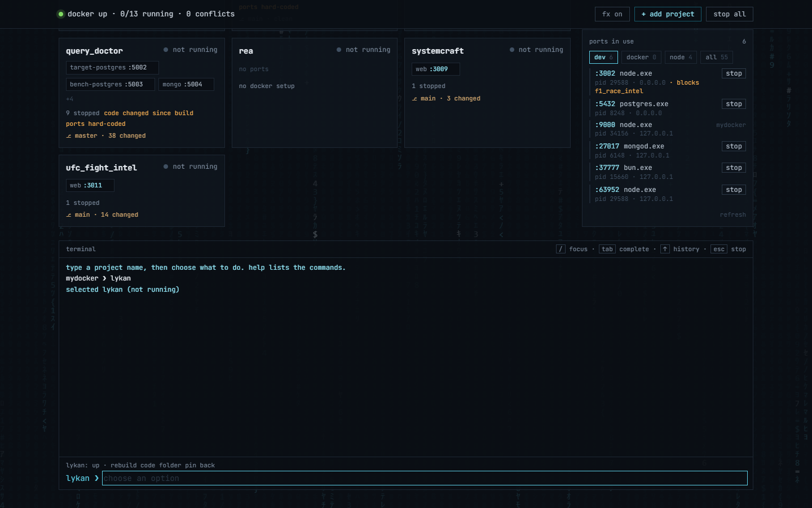This screenshot has height=508, width=812.
Task: Toggle the fx on button
Action: (x=612, y=14)
